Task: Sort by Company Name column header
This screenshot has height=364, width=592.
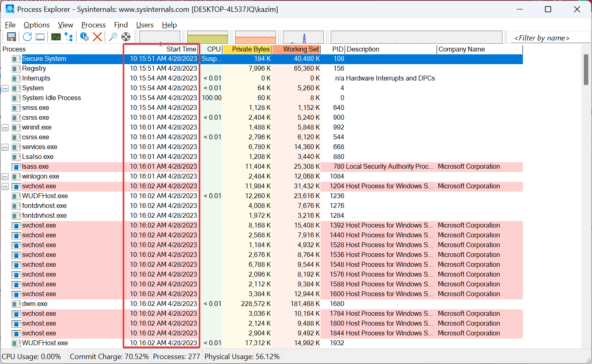Action: point(480,49)
